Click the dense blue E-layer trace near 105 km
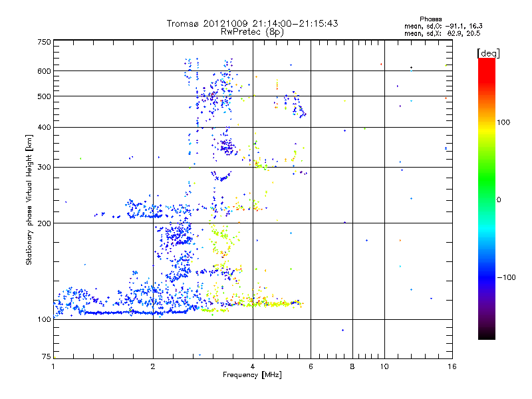 [x=136, y=313]
